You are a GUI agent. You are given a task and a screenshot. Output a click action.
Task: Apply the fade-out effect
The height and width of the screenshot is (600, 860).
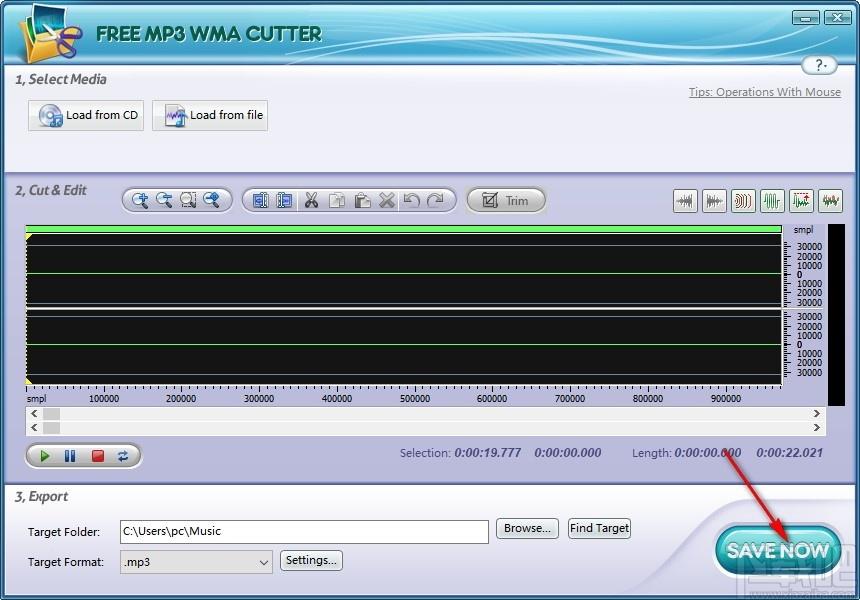click(714, 201)
